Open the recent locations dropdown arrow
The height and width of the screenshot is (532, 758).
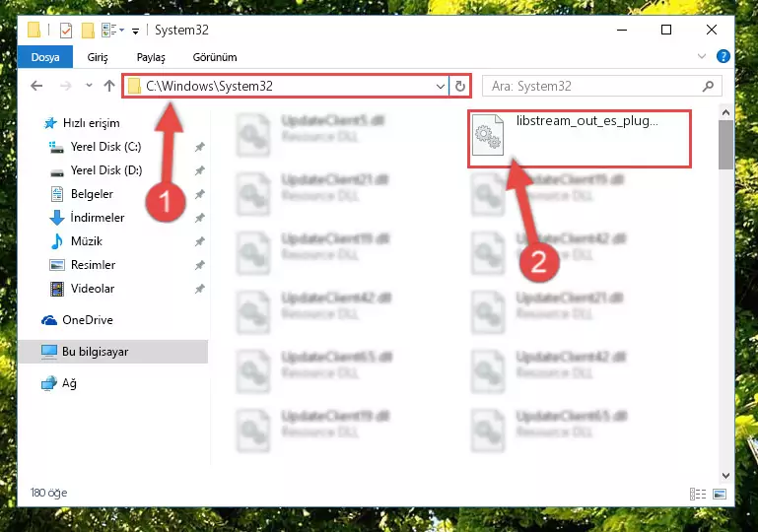click(89, 86)
